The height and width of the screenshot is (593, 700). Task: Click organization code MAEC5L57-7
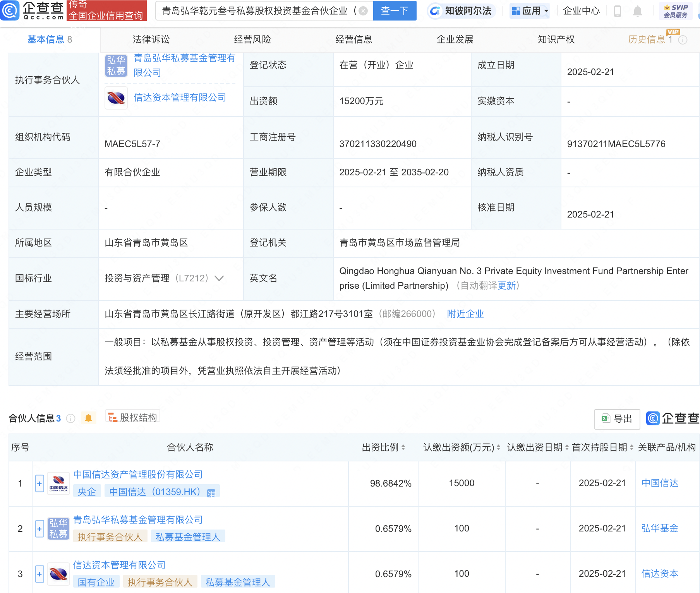tap(132, 144)
